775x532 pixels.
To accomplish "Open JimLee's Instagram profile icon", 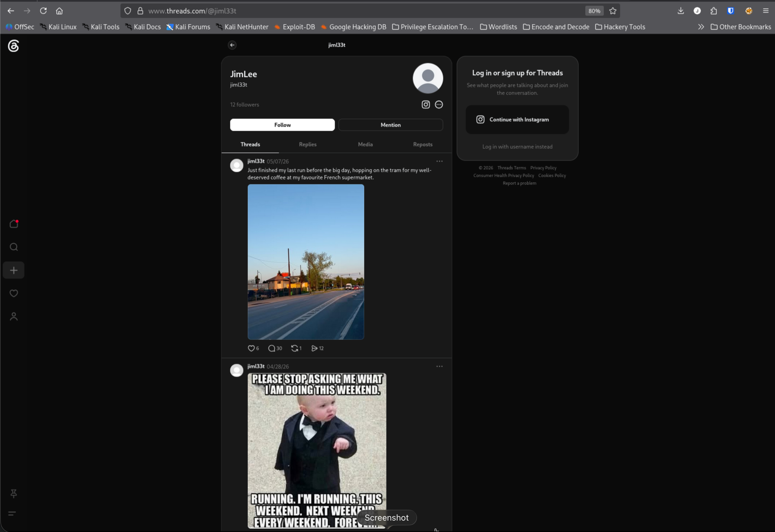I will pyautogui.click(x=425, y=104).
